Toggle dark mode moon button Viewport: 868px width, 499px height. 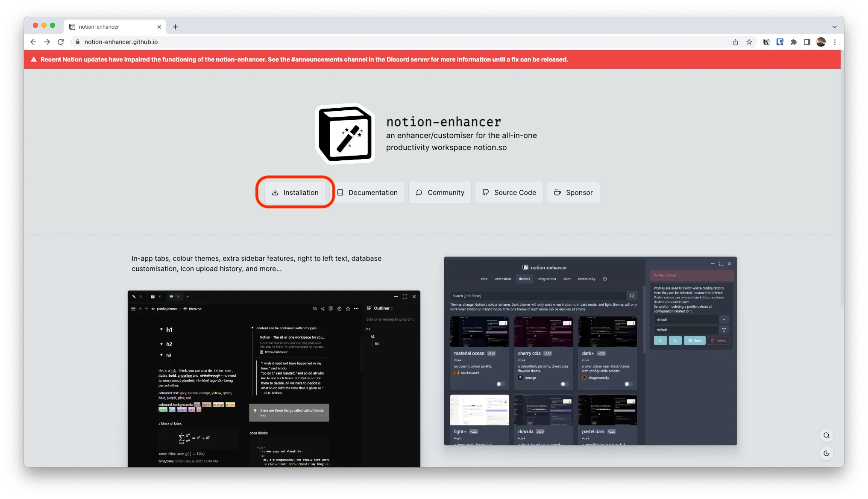click(x=827, y=453)
